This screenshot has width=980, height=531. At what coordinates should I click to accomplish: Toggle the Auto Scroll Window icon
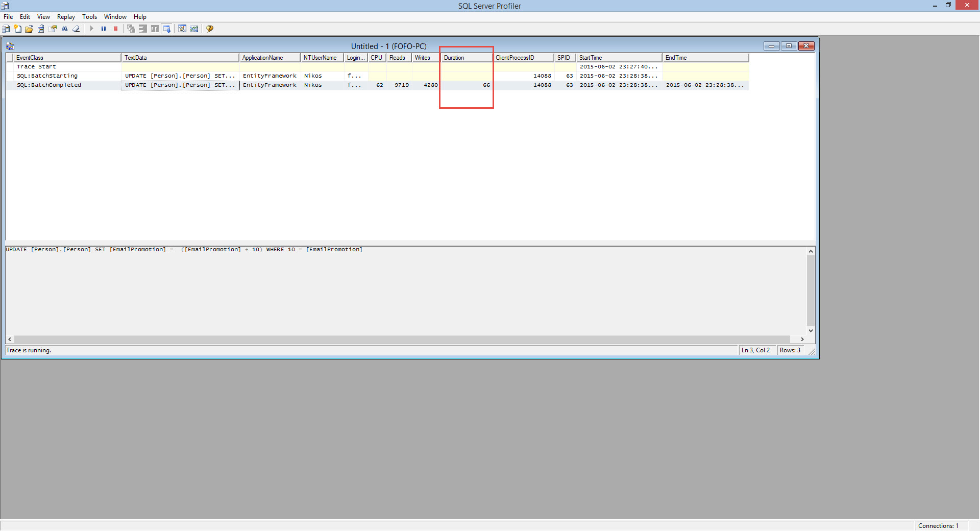point(167,29)
